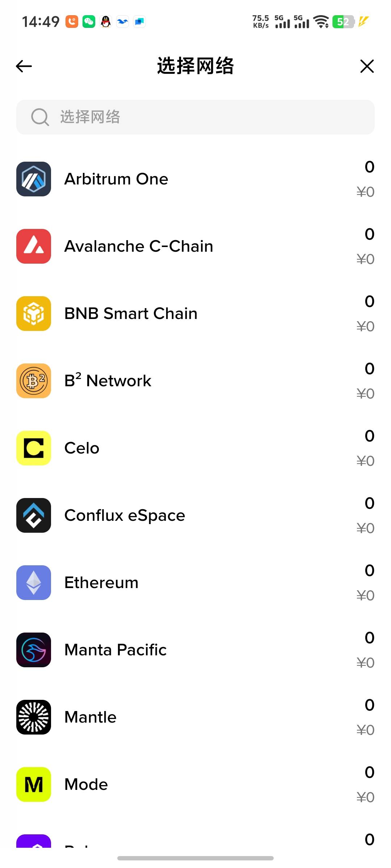Tap the Celo yellow logo icon

click(x=34, y=448)
